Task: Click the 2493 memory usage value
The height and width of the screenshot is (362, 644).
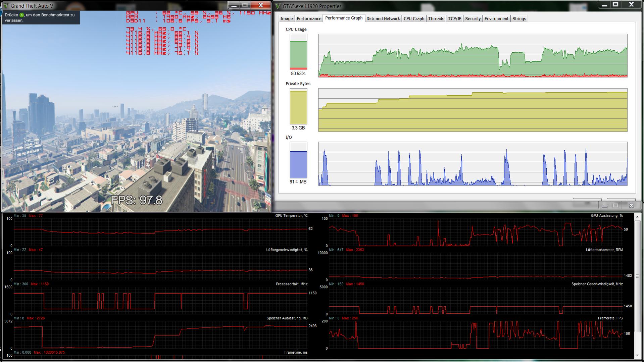Action: pyautogui.click(x=312, y=326)
